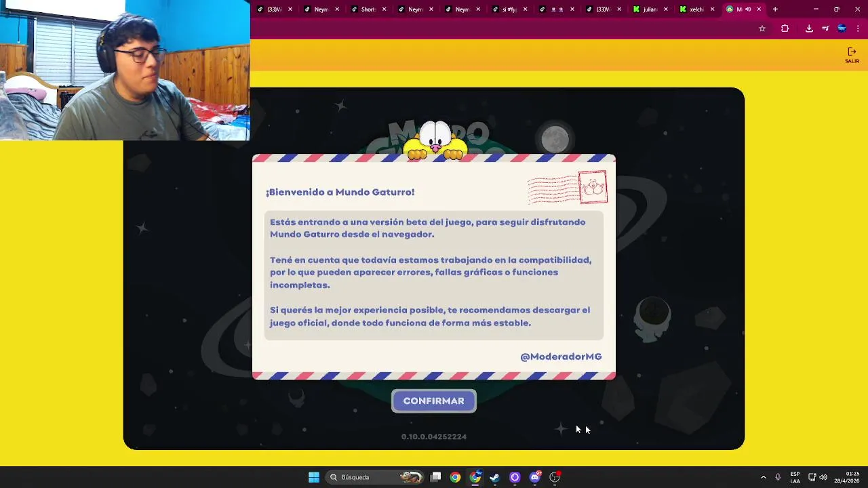This screenshot has width=868, height=488.
Task: Open the OBS Studio taskbar icon
Action: [x=555, y=477]
